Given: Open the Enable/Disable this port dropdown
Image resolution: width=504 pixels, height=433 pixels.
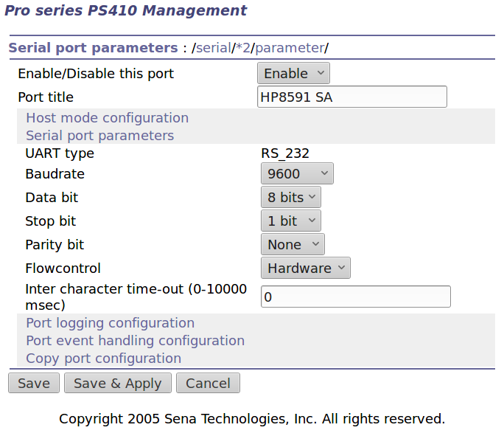Looking at the screenshot, I should point(293,74).
